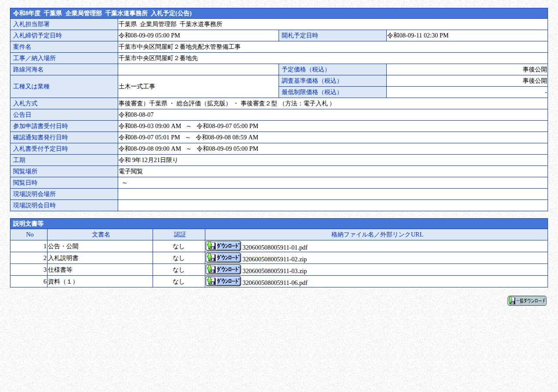Click the 仕様書等 document name
The image size is (558, 392).
60,270
